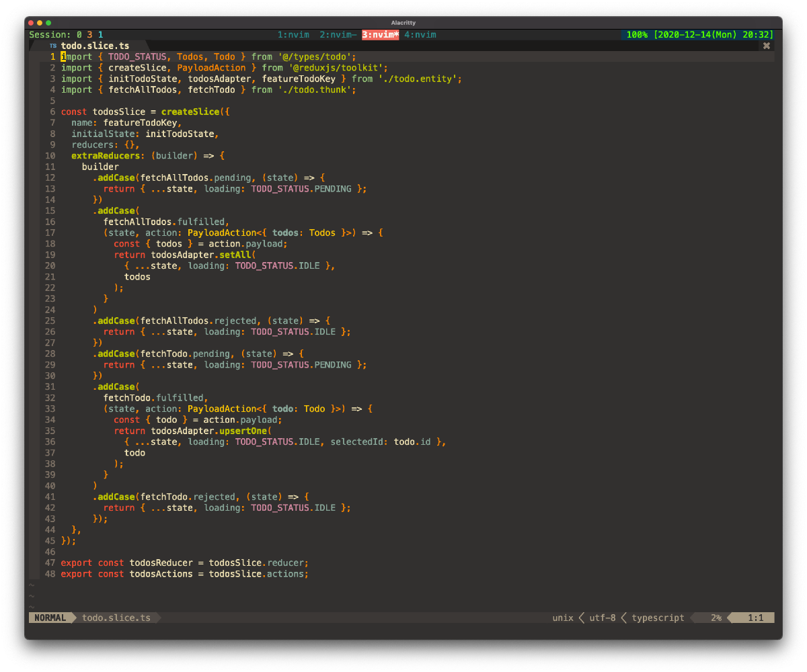Click the TS filetype icon beside todo.slice.ts
The image size is (807, 672).
pos(53,46)
